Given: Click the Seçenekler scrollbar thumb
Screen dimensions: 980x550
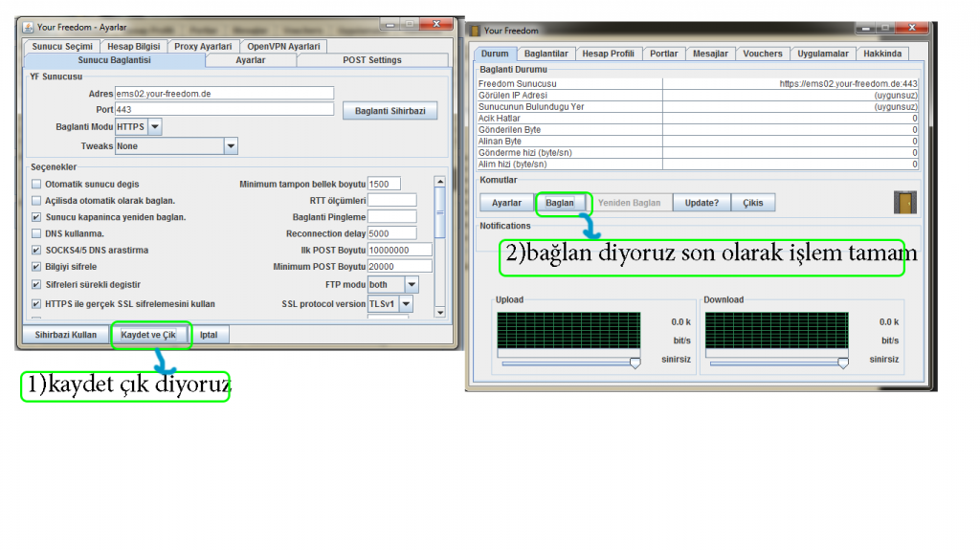Looking at the screenshot, I should point(440,212).
